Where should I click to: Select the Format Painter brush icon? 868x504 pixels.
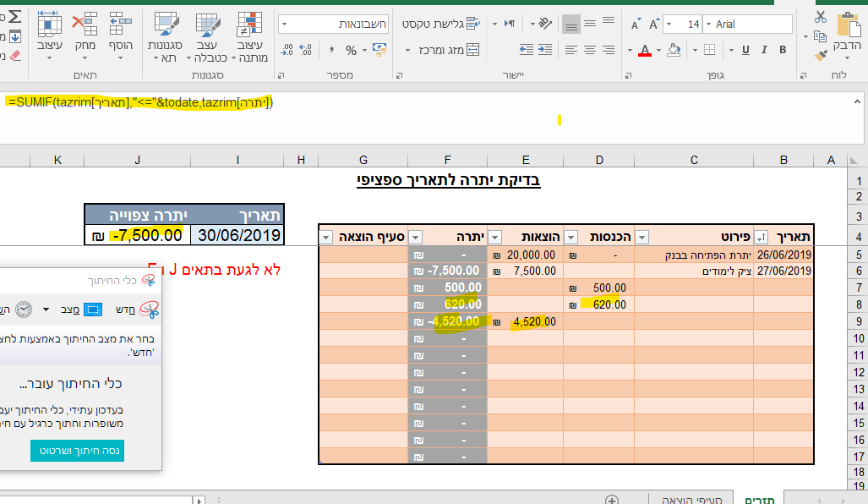coord(821,56)
